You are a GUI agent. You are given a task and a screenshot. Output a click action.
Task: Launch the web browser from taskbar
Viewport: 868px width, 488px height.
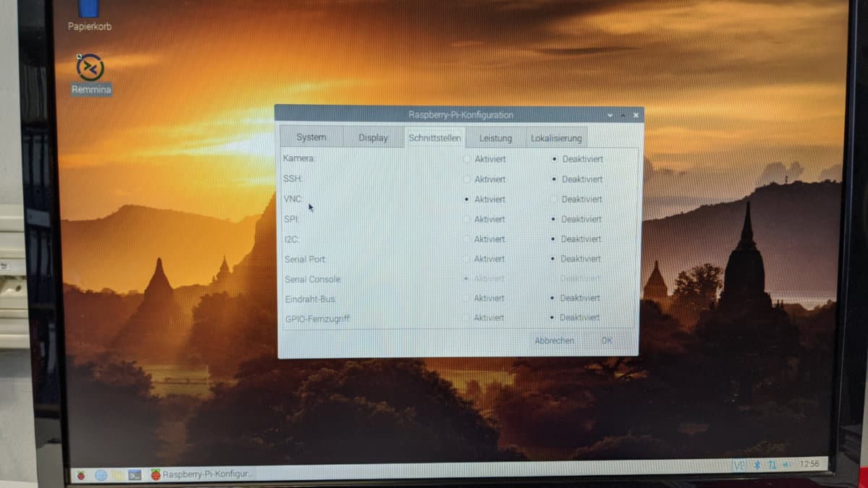101,475
